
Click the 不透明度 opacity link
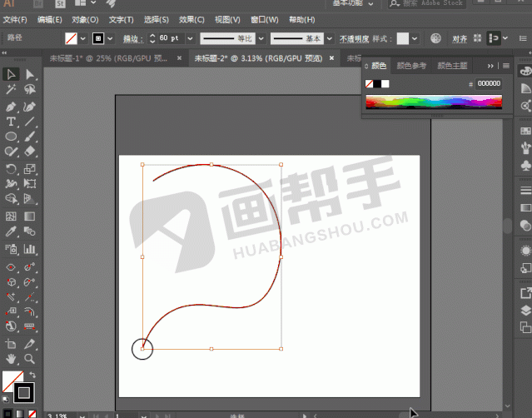tap(354, 38)
